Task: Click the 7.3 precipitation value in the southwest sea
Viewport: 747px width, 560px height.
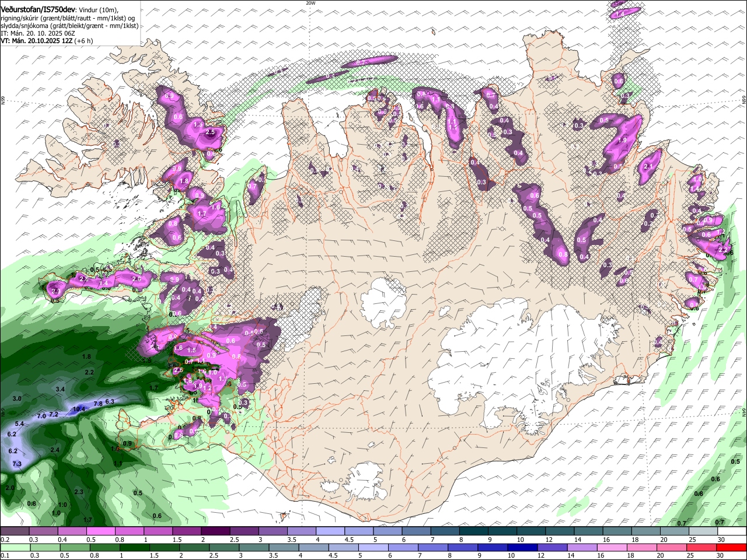Action: point(17,464)
